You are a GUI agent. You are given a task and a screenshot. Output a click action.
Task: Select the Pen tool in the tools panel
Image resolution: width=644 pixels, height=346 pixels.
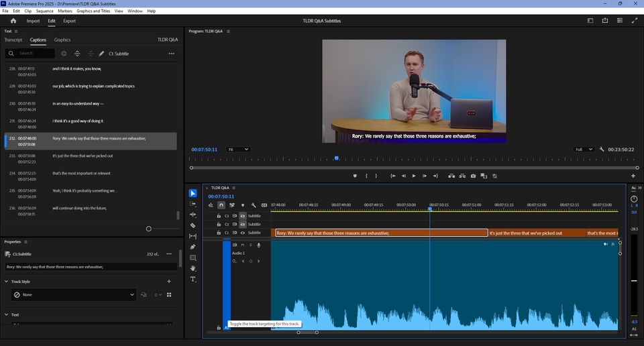[193, 247]
